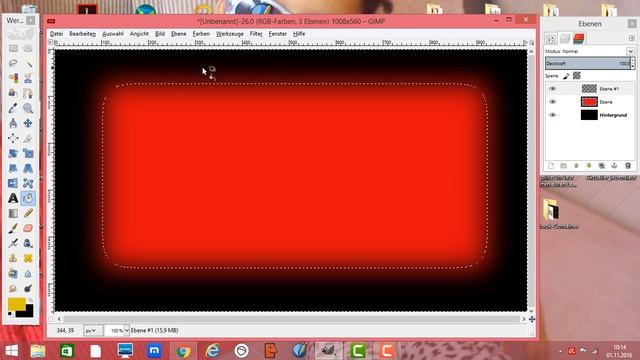Open the Filter menu
The width and height of the screenshot is (640, 360).
[256, 34]
